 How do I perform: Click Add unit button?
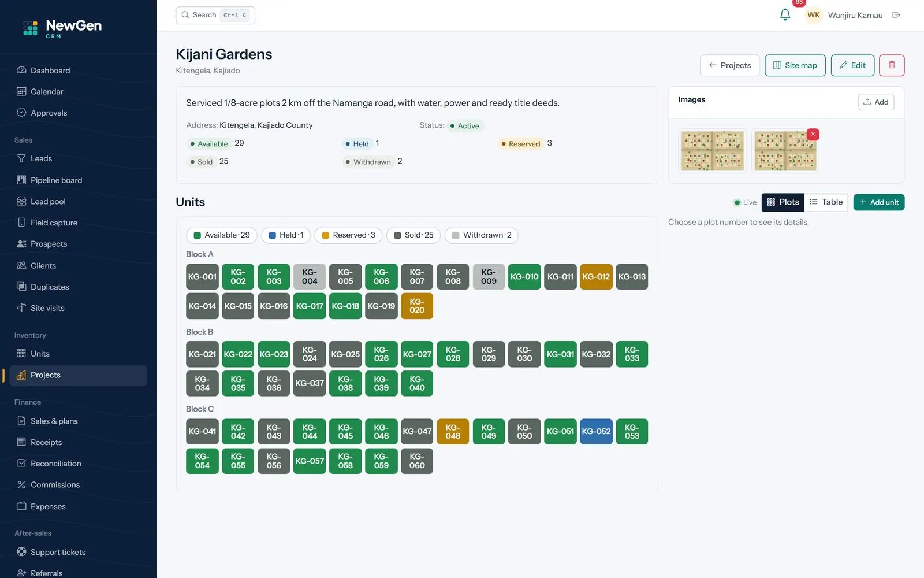[879, 202]
